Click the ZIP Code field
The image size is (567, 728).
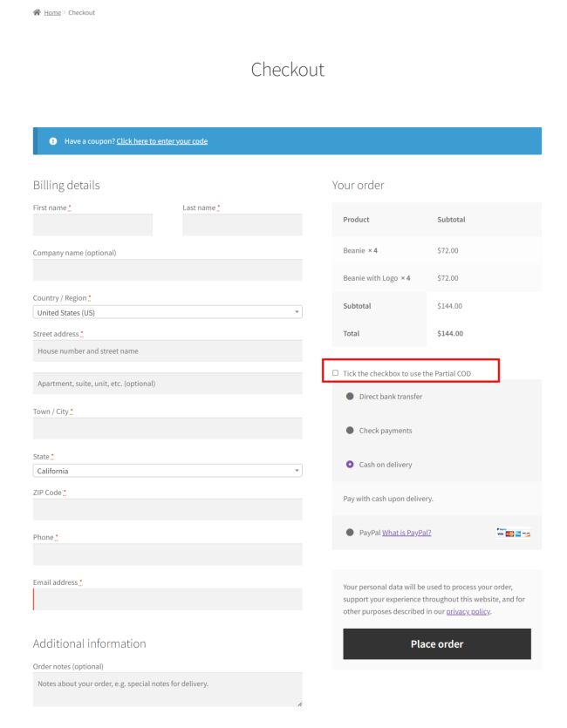tap(167, 509)
